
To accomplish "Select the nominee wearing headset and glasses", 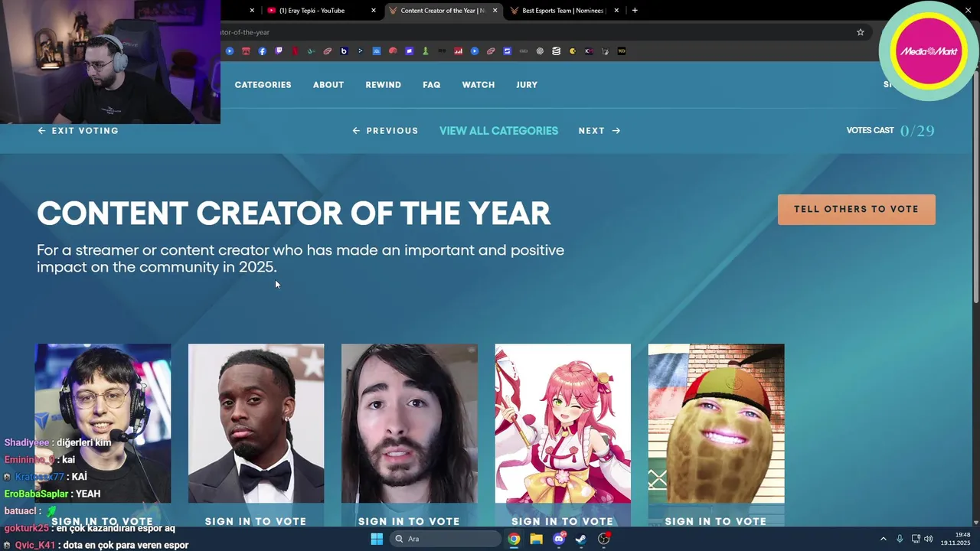I will pos(103,423).
